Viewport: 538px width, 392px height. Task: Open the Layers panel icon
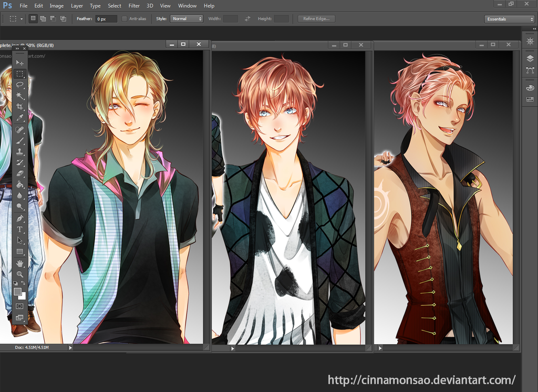click(530, 58)
